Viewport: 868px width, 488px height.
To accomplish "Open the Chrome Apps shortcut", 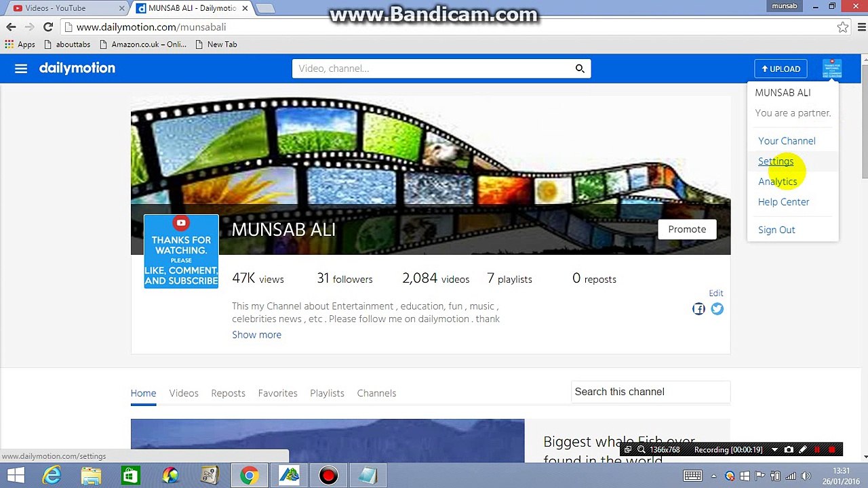I will tap(20, 44).
